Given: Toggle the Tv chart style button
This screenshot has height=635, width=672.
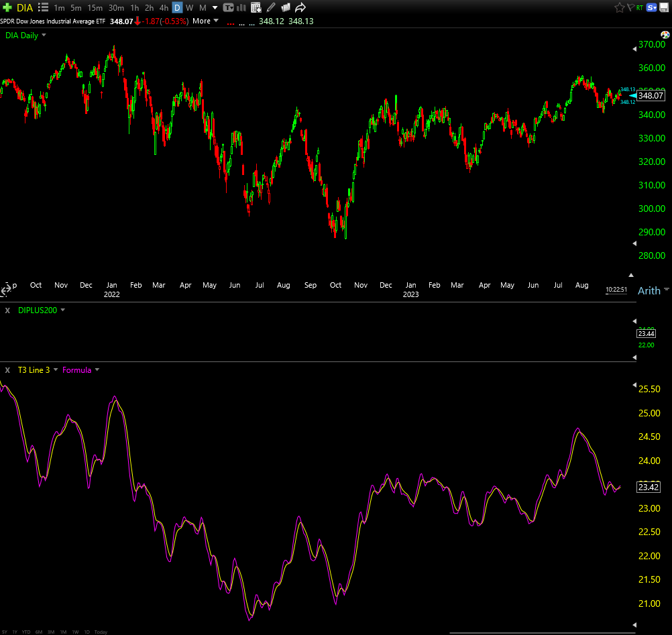Looking at the screenshot, I should click(x=228, y=7).
